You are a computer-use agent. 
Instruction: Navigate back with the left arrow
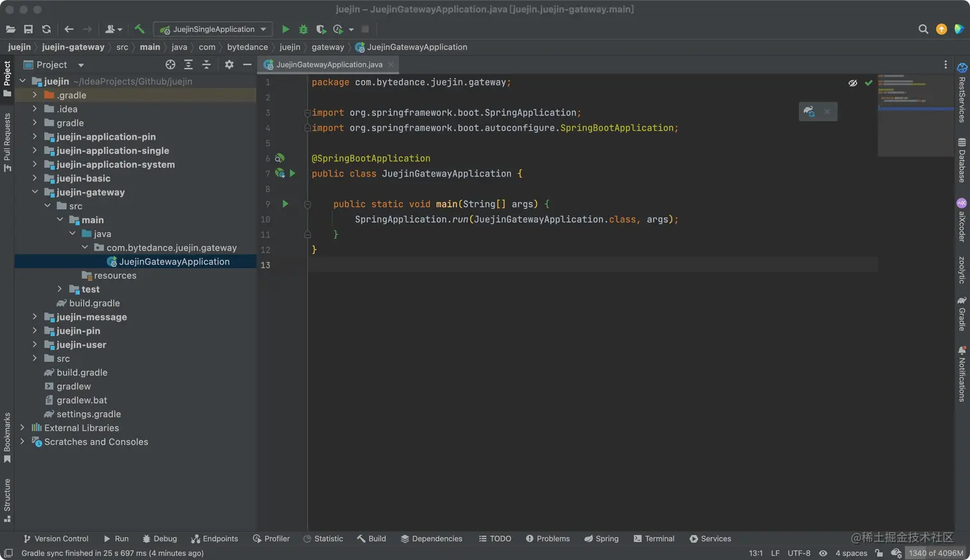69,30
